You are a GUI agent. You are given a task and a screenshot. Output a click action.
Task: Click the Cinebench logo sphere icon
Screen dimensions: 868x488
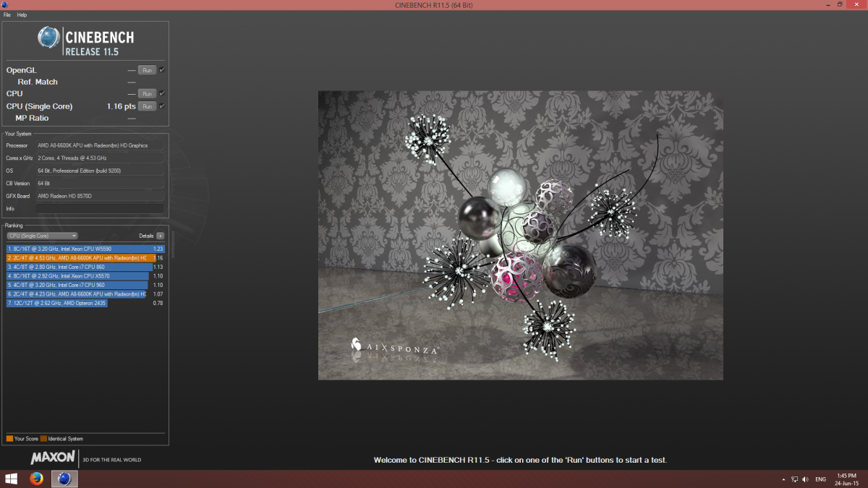point(49,38)
